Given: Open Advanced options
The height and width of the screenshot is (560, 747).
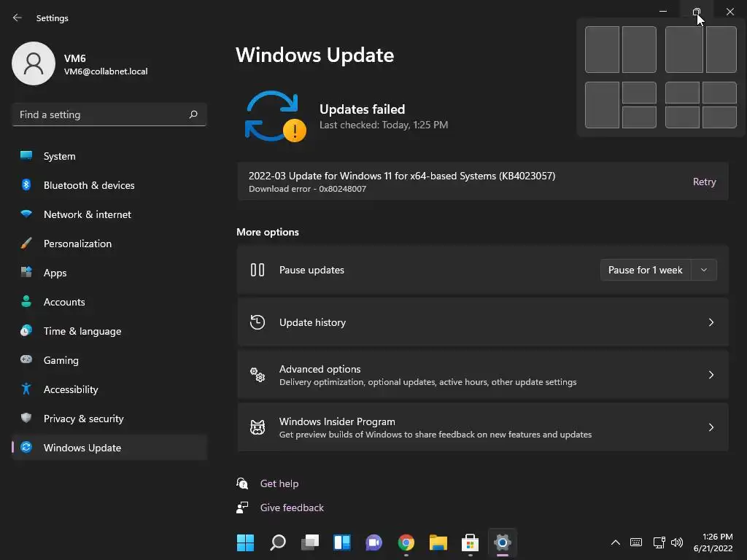Looking at the screenshot, I should pos(483,375).
